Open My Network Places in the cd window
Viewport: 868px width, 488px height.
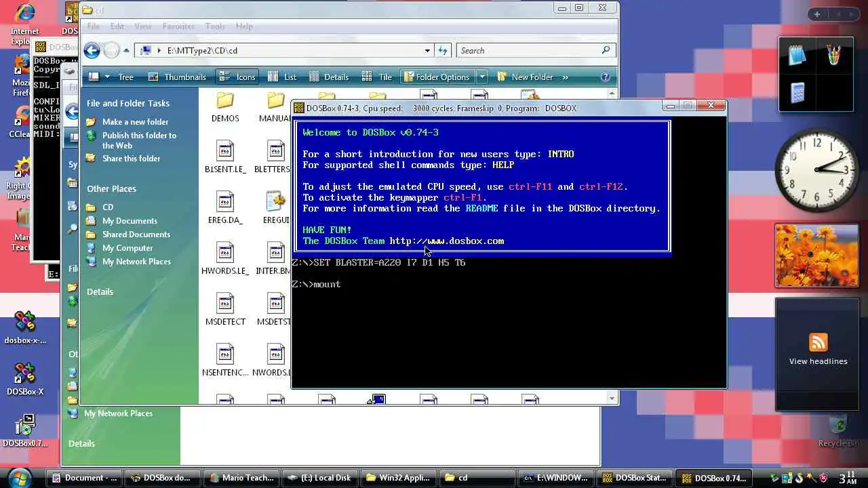(136, 261)
